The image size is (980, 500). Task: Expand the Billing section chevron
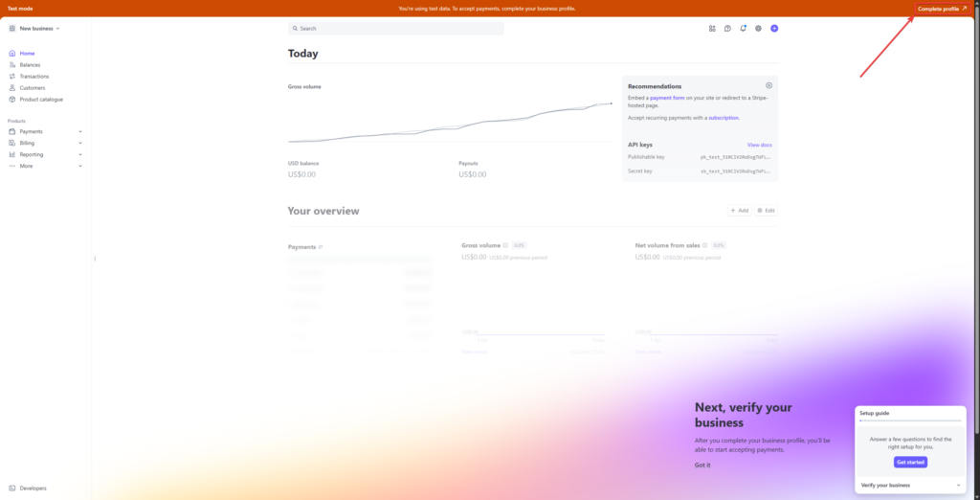click(80, 143)
